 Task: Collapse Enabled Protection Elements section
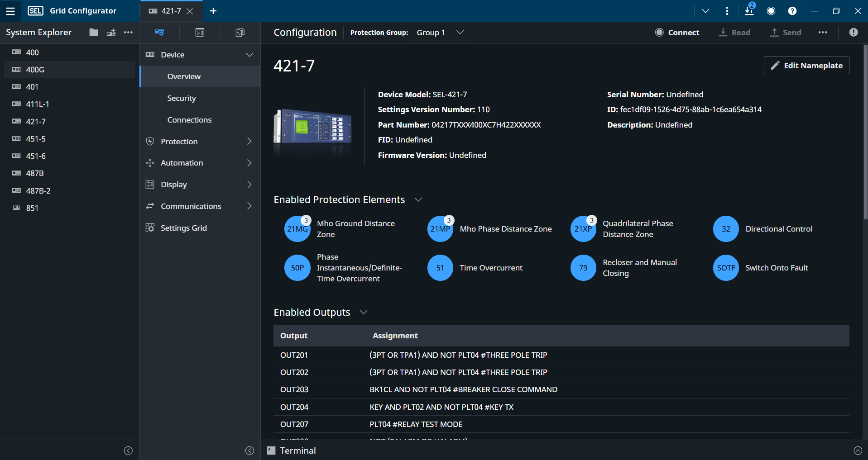point(418,199)
